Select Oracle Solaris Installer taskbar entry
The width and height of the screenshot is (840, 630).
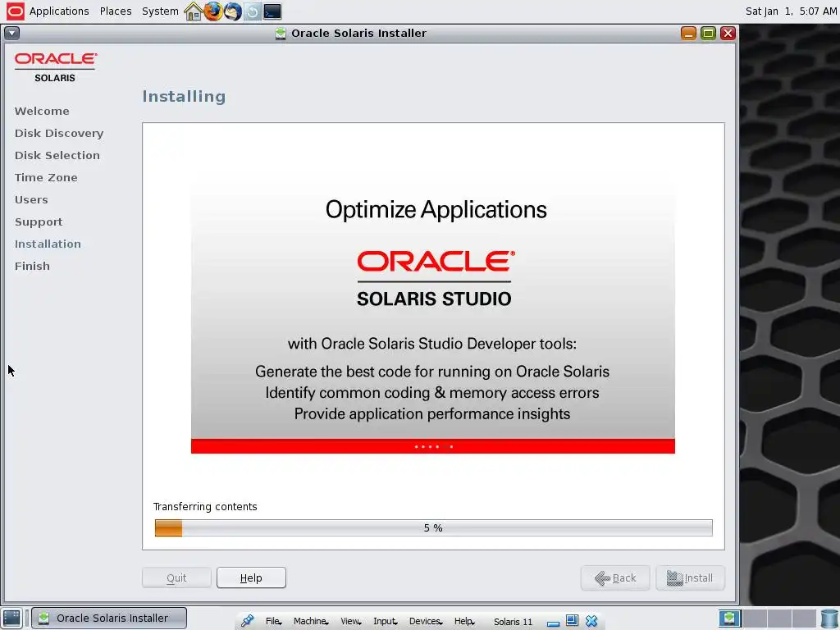coord(109,618)
